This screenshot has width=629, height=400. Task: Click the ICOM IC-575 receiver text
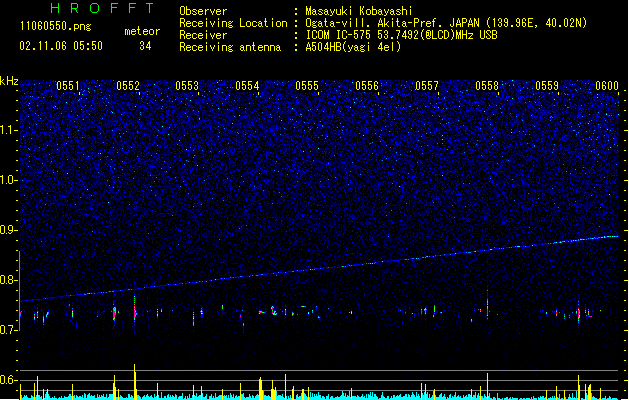pos(401,35)
